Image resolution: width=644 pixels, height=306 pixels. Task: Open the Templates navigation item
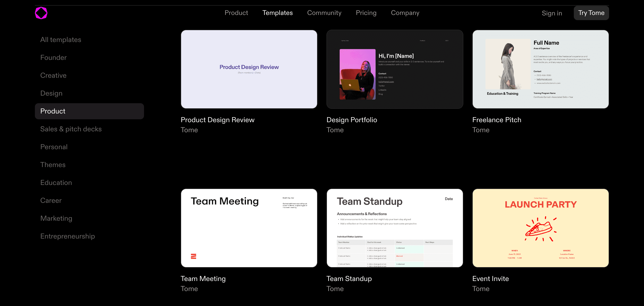tap(278, 13)
